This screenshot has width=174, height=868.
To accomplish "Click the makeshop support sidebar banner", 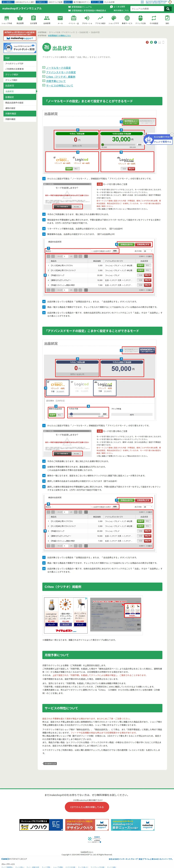I will [x=20, y=36].
